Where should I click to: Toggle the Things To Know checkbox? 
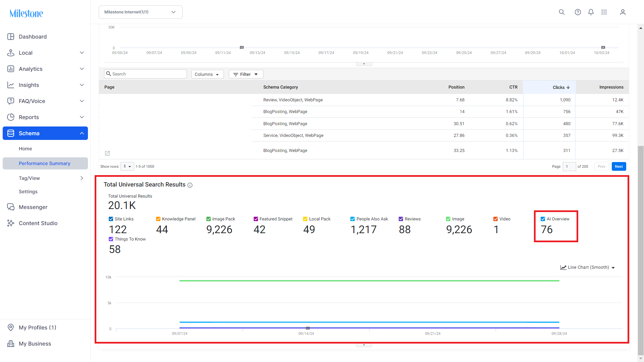(x=111, y=239)
